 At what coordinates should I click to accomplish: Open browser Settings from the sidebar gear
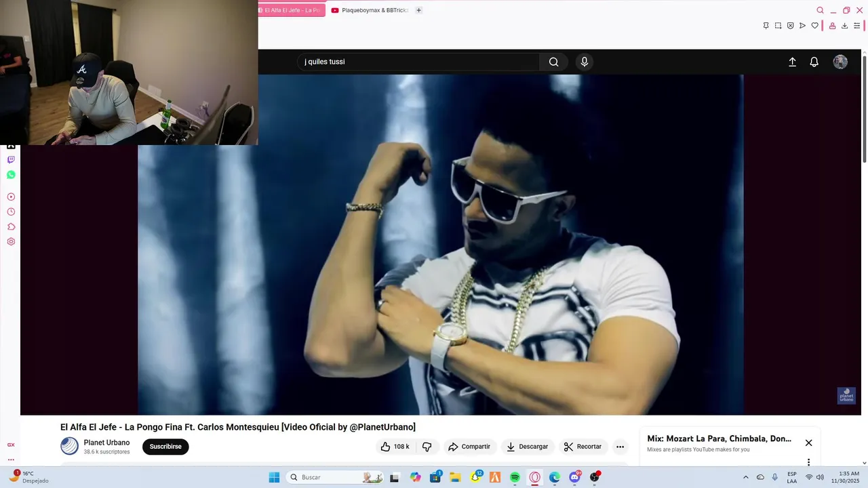[11, 241]
